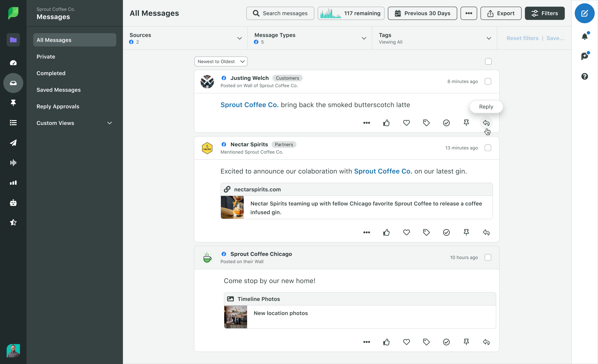This screenshot has height=364, width=598.
Task: Click the tag/label icon on Sprout Coffee Chicago post
Action: pos(426,342)
